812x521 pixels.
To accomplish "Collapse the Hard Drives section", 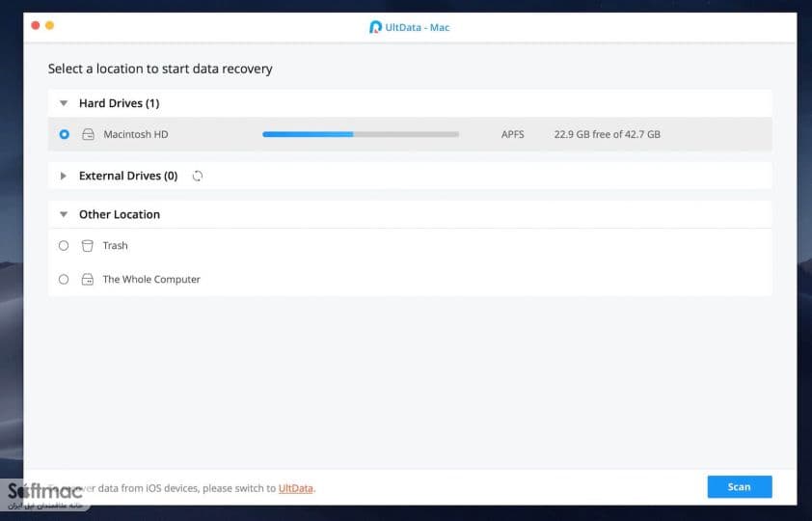I will click(x=64, y=103).
